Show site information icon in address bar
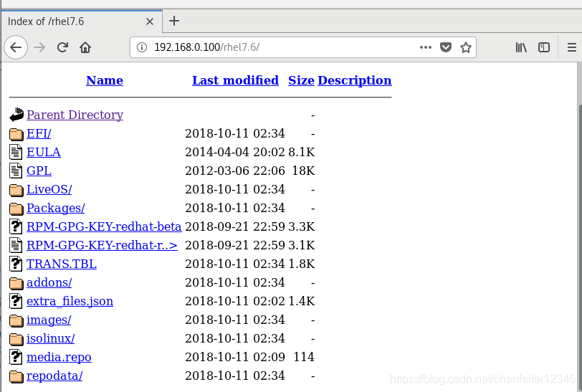The width and height of the screenshot is (582, 392). [142, 47]
